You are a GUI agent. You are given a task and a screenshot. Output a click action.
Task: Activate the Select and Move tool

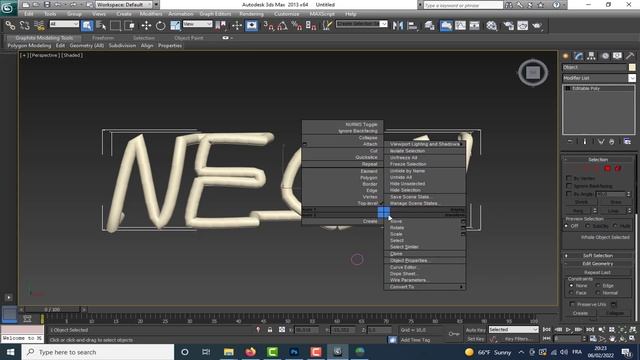click(x=146, y=26)
